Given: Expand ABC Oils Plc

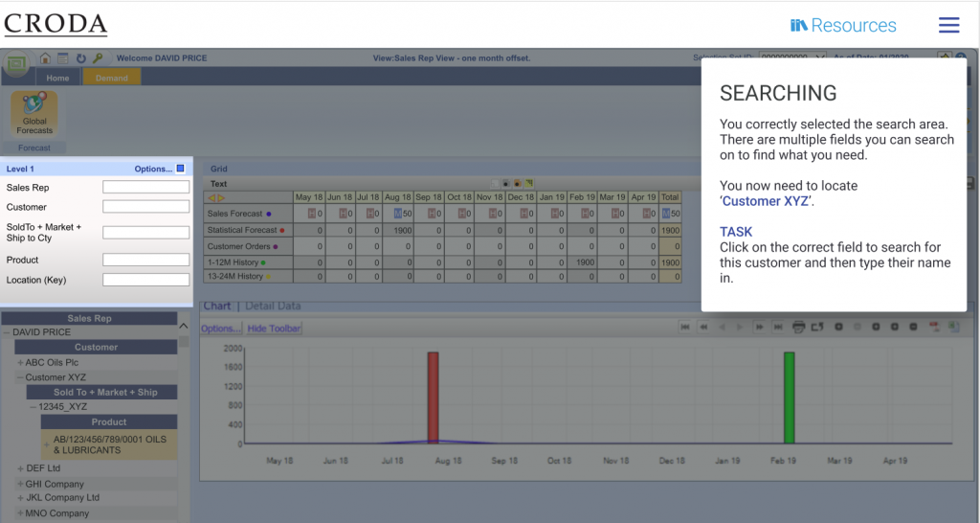Looking at the screenshot, I should pos(21,362).
